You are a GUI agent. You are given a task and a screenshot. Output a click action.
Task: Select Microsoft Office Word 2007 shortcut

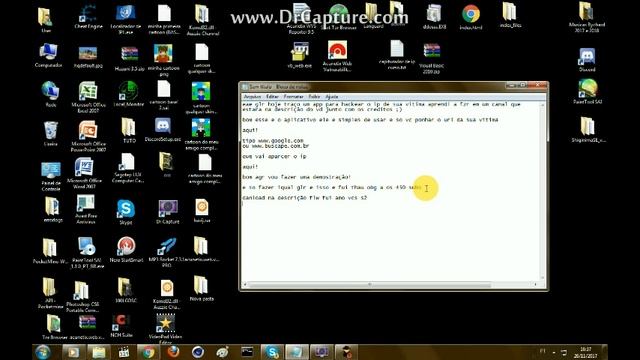point(84,173)
